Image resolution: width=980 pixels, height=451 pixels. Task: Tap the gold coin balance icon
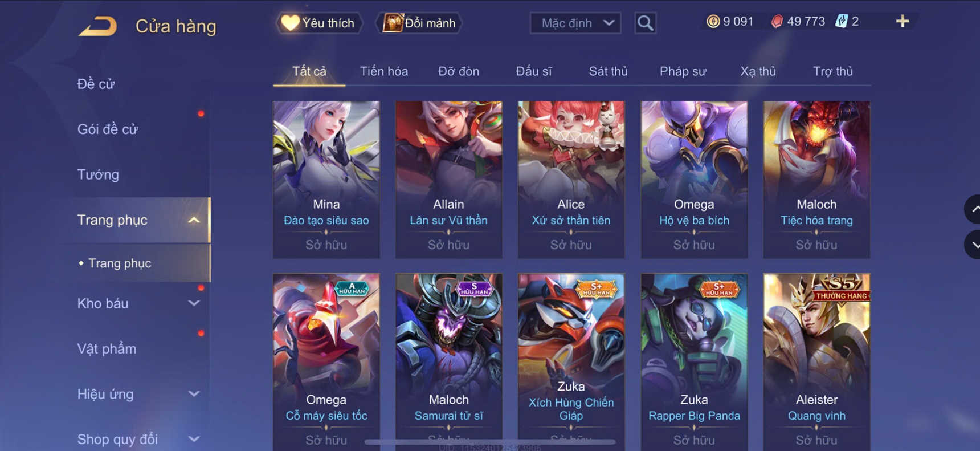tap(713, 22)
